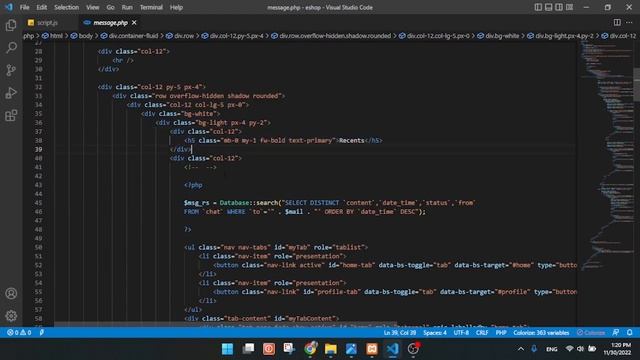Open the Explorer view in the activity bar
This screenshot has width=640, height=360.
(x=11, y=25)
